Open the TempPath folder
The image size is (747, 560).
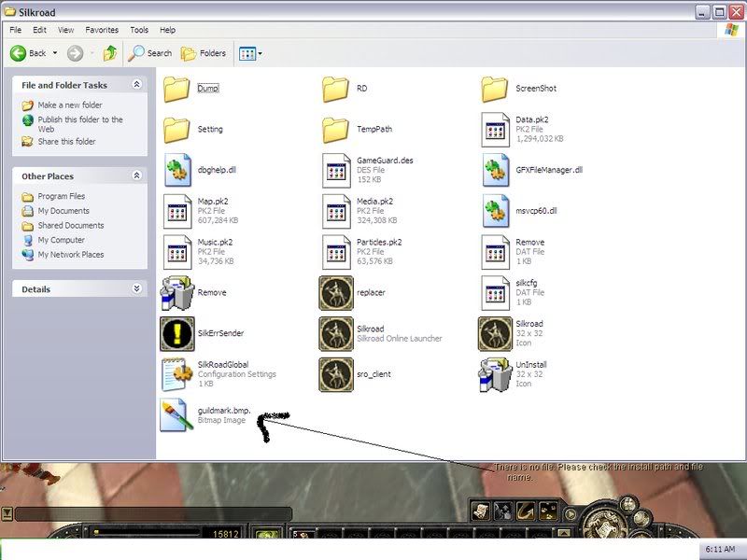click(x=335, y=130)
